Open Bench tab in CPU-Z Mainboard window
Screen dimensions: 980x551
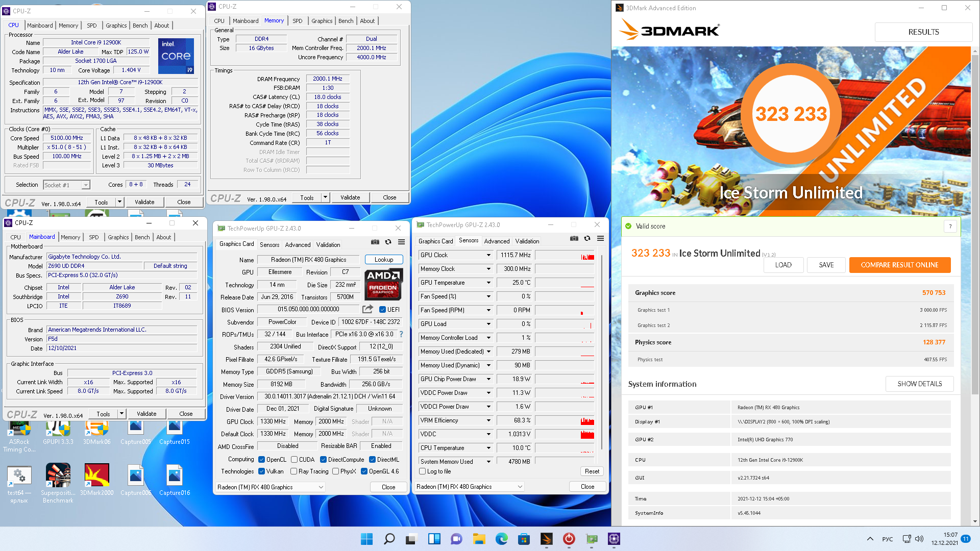pos(142,237)
